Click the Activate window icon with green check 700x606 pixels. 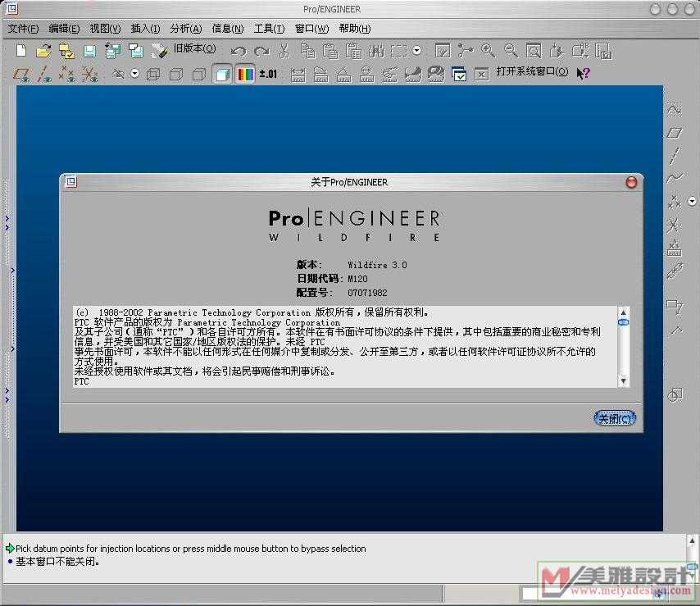458,74
